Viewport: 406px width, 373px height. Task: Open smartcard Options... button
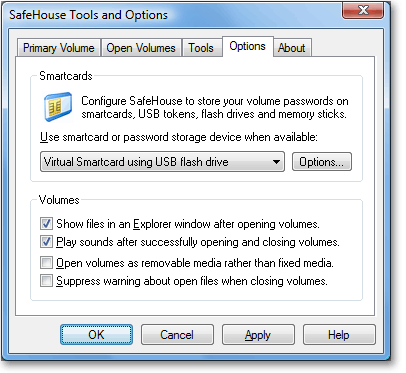click(322, 162)
